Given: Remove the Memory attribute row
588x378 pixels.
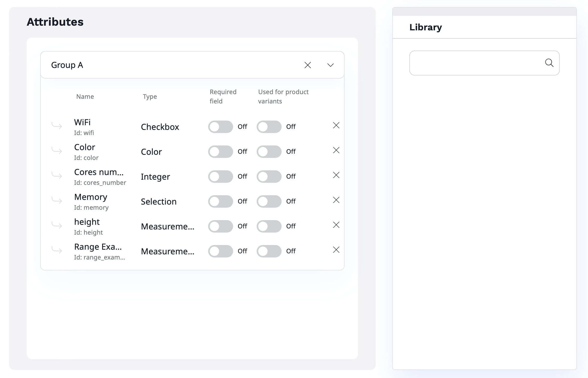Looking at the screenshot, I should coord(336,200).
